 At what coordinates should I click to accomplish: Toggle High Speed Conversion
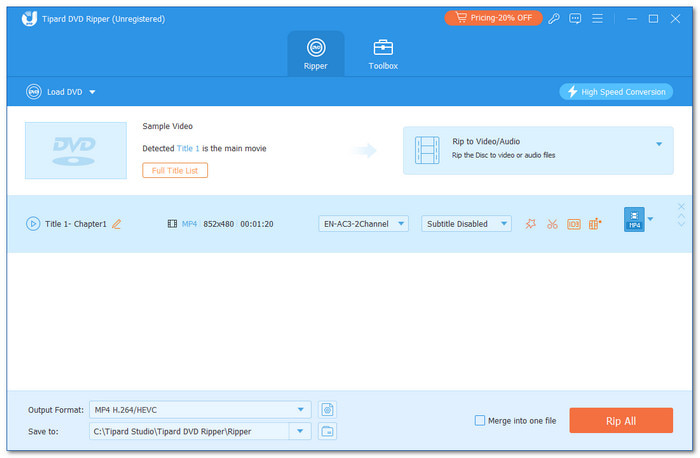click(616, 92)
